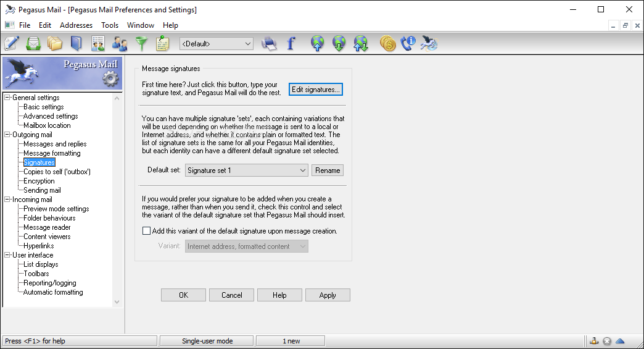The height and width of the screenshot is (349, 644).
Task: Select Messages and replies in the tree
Action: (x=55, y=144)
